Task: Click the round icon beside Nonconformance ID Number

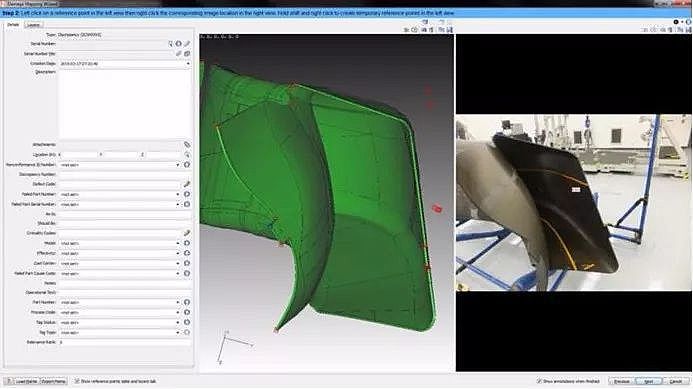Action: pyautogui.click(x=187, y=164)
